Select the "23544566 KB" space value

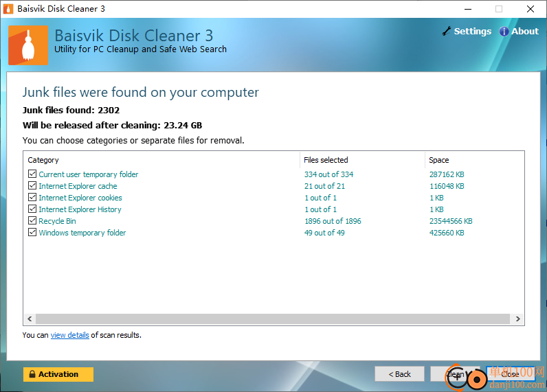click(x=451, y=221)
